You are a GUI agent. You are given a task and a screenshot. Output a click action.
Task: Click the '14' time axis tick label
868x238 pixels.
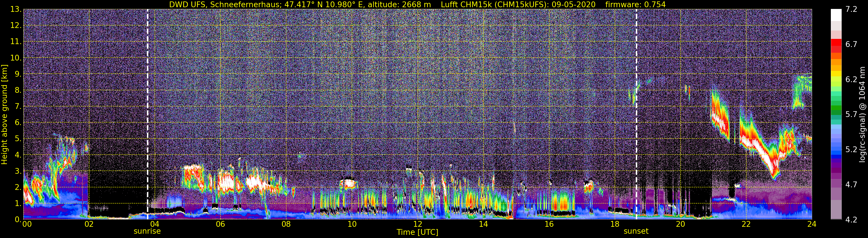(483, 224)
